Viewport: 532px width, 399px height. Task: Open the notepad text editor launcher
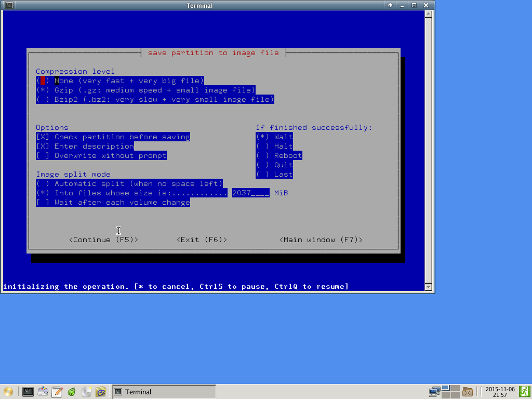tap(57, 392)
